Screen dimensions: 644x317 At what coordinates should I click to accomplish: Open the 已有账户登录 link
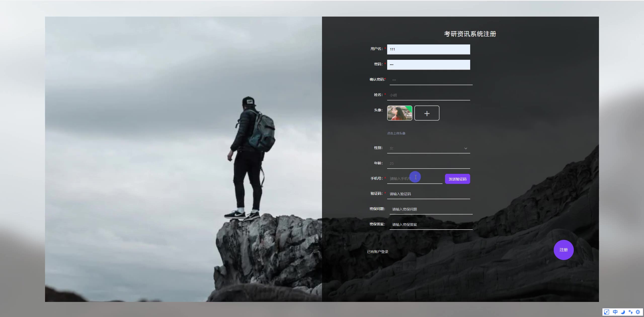[x=378, y=252]
